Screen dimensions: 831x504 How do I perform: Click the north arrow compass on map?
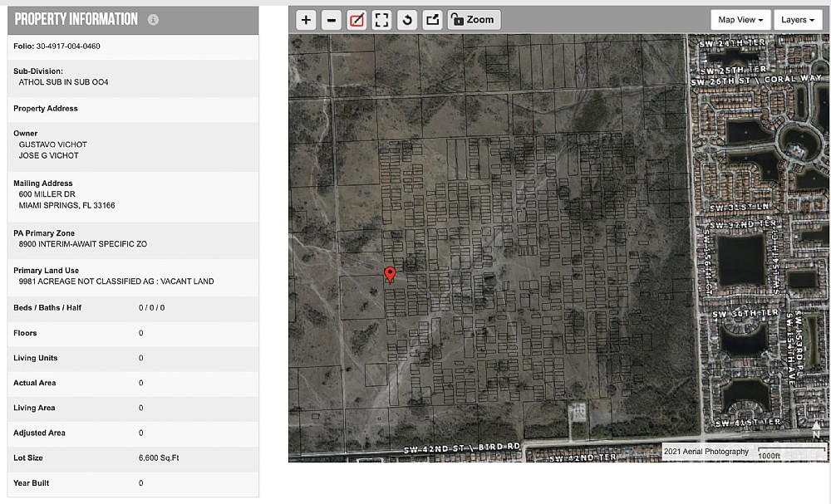tap(816, 428)
